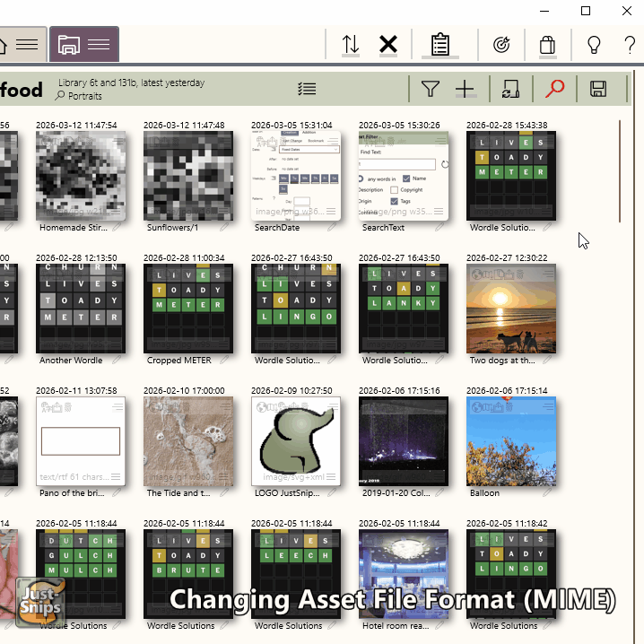Open hamburger menu on Balloon thumbnail
644x644 pixels.
pos(548,407)
